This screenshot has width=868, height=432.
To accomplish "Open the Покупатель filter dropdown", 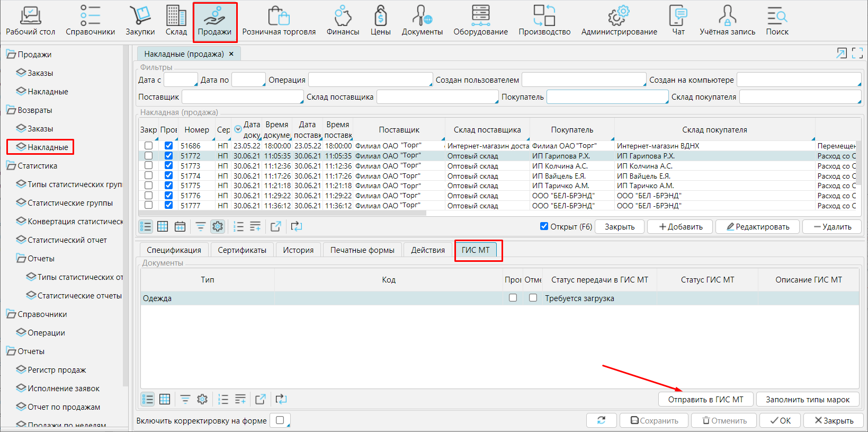I will coord(607,97).
